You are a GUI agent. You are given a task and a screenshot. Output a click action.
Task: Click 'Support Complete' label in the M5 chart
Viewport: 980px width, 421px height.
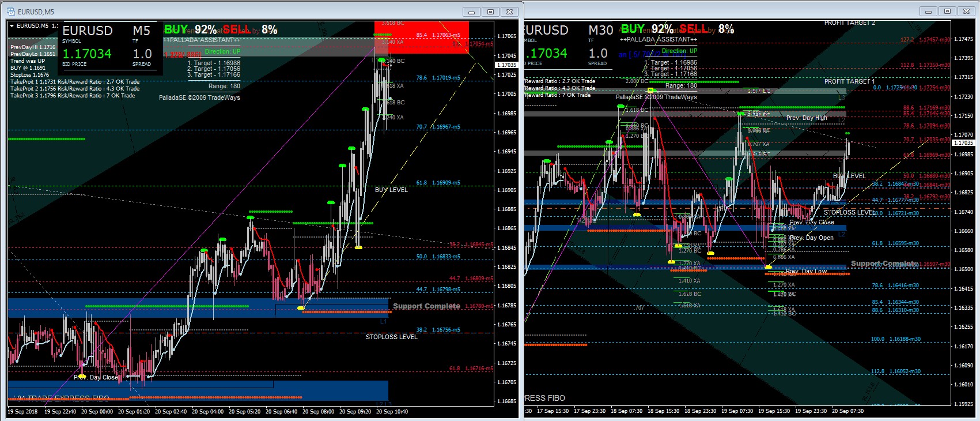(x=427, y=306)
